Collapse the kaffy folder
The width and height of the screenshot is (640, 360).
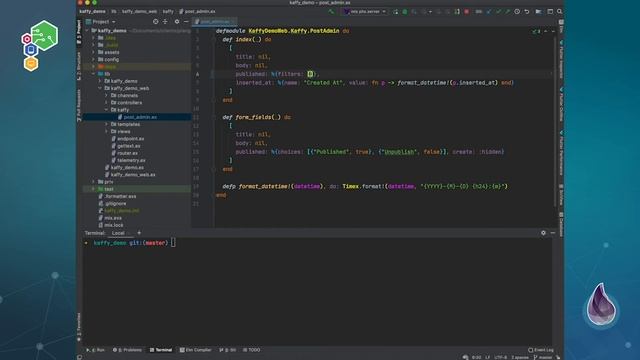[x=107, y=110]
